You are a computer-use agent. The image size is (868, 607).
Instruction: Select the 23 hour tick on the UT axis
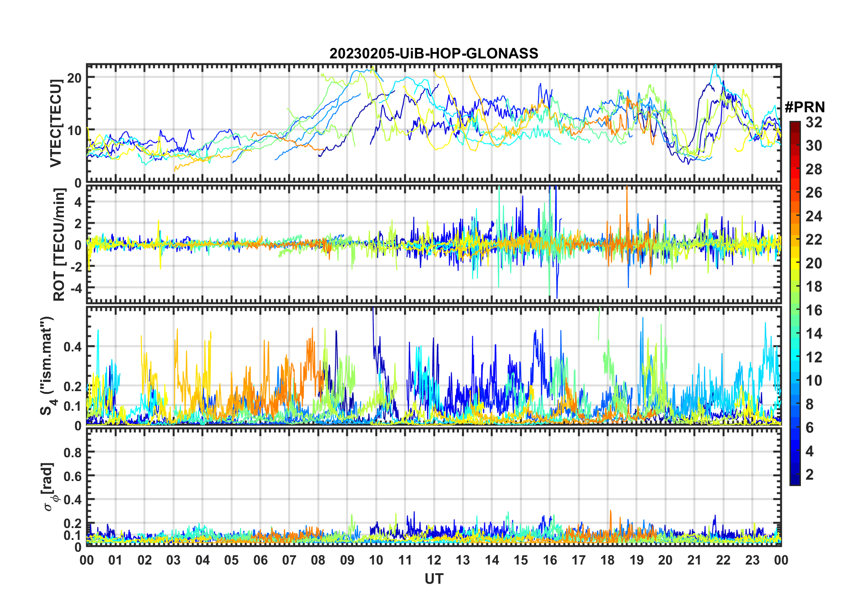click(752, 560)
